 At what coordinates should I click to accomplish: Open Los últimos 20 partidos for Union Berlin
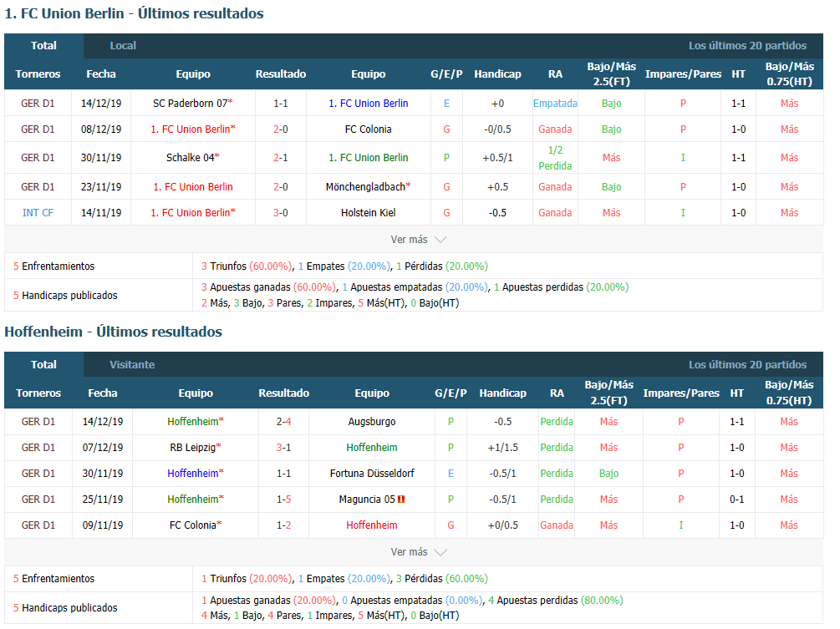click(747, 45)
